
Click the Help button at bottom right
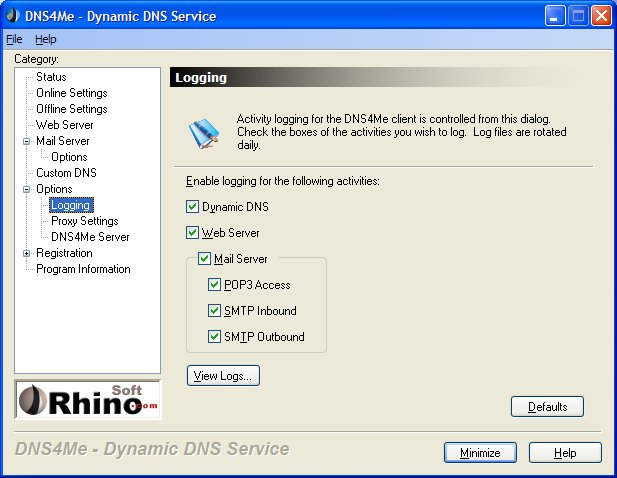[x=565, y=452]
